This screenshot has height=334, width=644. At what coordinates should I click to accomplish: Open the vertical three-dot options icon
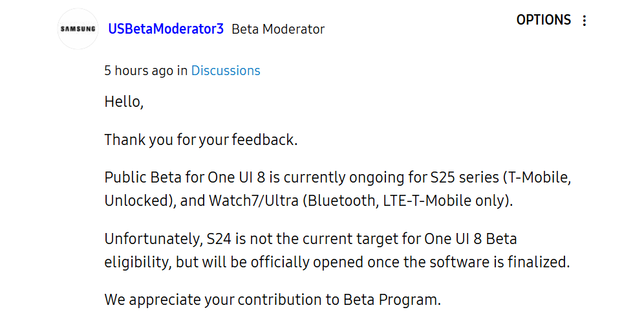(x=584, y=20)
